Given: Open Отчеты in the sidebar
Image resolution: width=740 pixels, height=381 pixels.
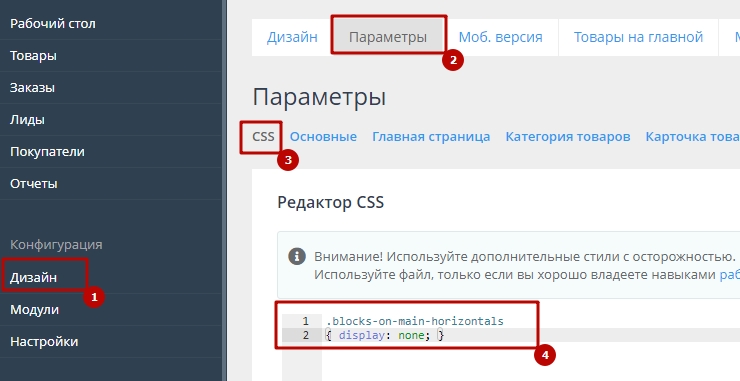Looking at the screenshot, I should point(34,184).
